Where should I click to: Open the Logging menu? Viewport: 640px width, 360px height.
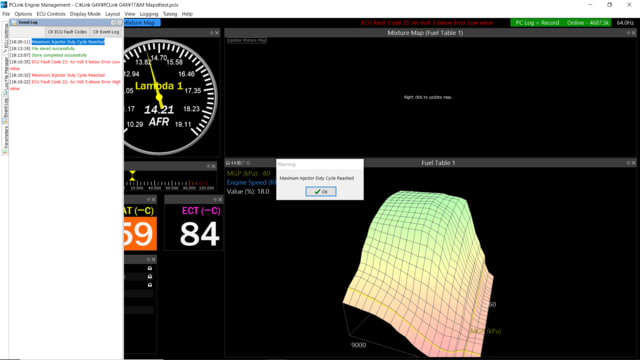tap(149, 14)
